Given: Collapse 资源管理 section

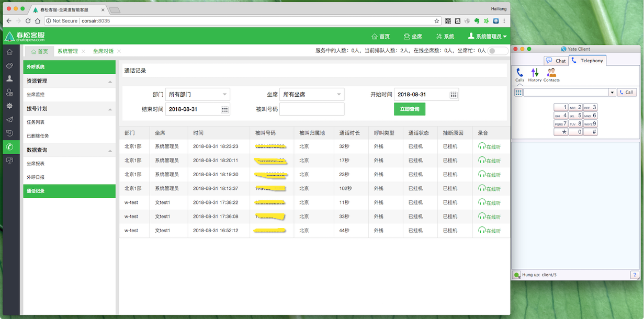Looking at the screenshot, I should 110,82.
